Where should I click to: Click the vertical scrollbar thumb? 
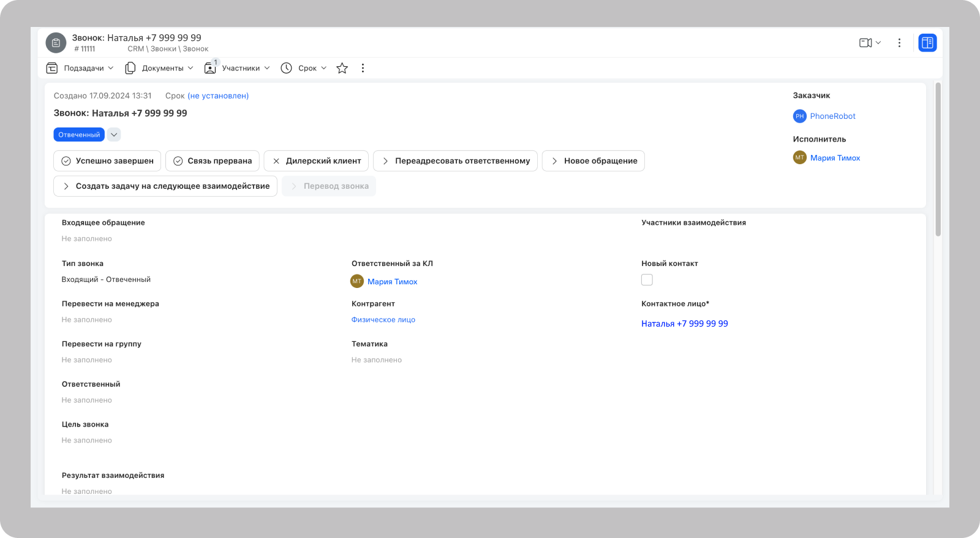938,159
